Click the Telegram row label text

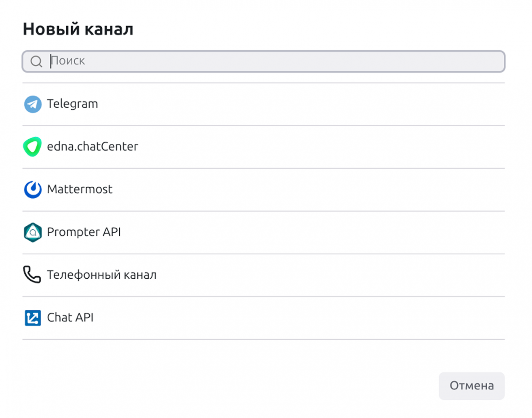pos(72,104)
